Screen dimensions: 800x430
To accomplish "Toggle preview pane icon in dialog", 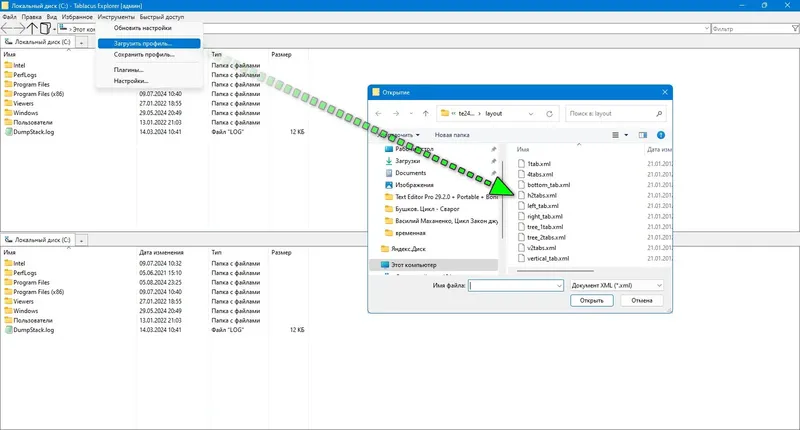I will (x=642, y=135).
